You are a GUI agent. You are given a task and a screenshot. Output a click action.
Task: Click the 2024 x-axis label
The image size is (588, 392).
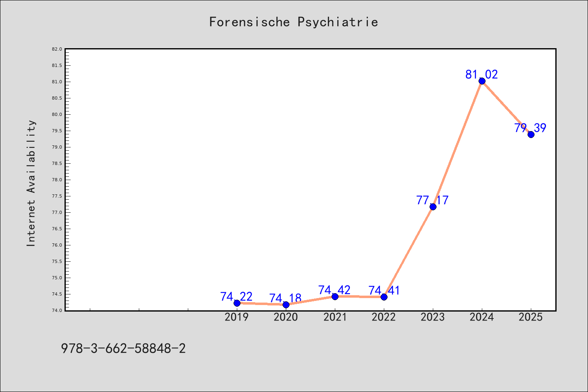click(x=482, y=317)
